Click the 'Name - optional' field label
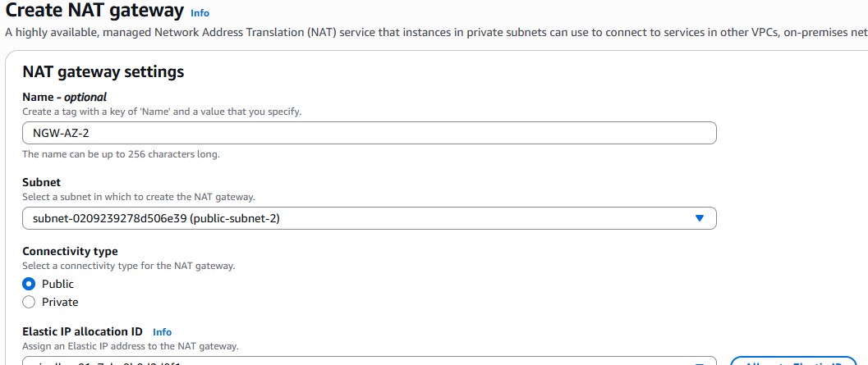Viewport: 868px width, 365px height. coord(64,97)
